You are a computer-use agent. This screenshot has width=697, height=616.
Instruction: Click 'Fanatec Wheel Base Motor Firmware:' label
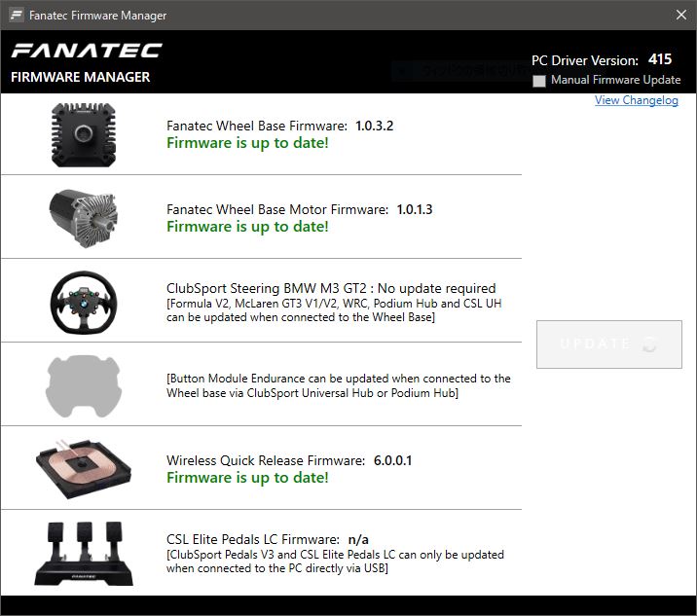pos(277,209)
